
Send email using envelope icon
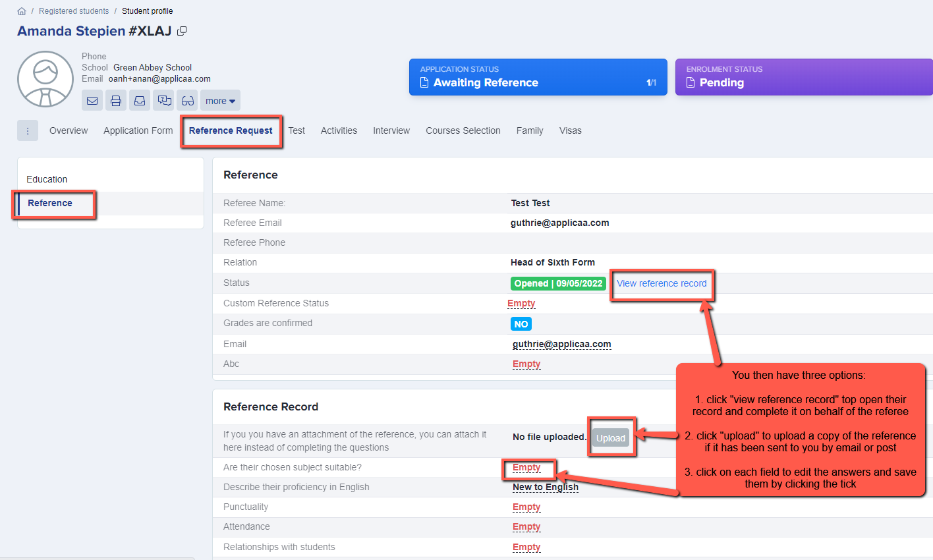(92, 101)
